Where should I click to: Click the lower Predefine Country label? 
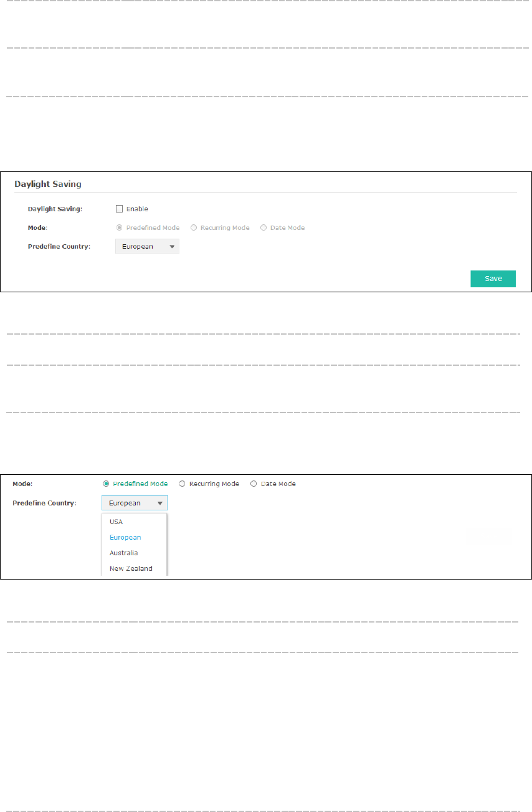point(45,503)
